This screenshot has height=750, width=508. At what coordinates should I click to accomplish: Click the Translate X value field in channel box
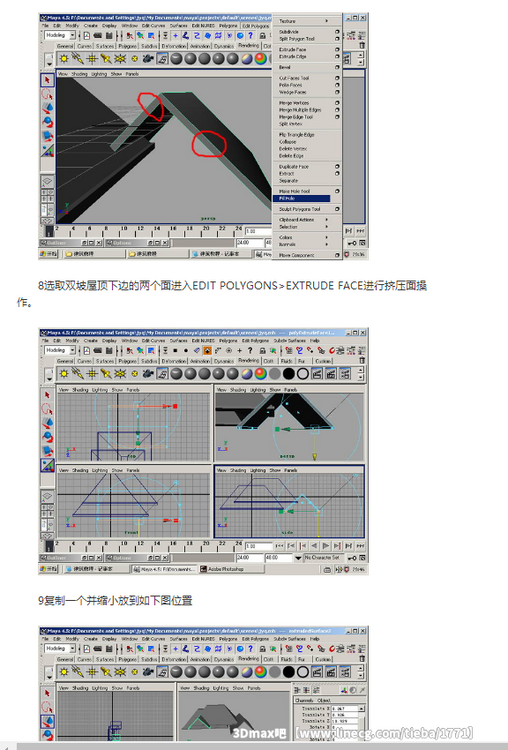pos(344,708)
